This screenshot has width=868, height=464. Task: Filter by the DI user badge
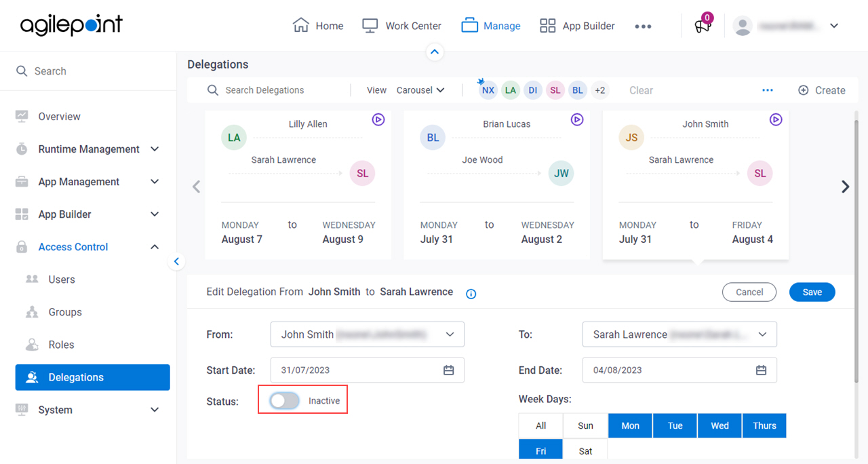(533, 90)
